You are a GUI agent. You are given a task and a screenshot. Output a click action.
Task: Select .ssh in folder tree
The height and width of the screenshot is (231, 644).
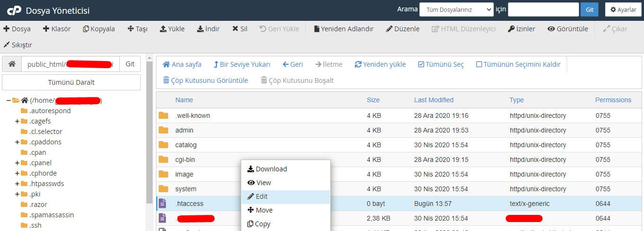(x=36, y=225)
